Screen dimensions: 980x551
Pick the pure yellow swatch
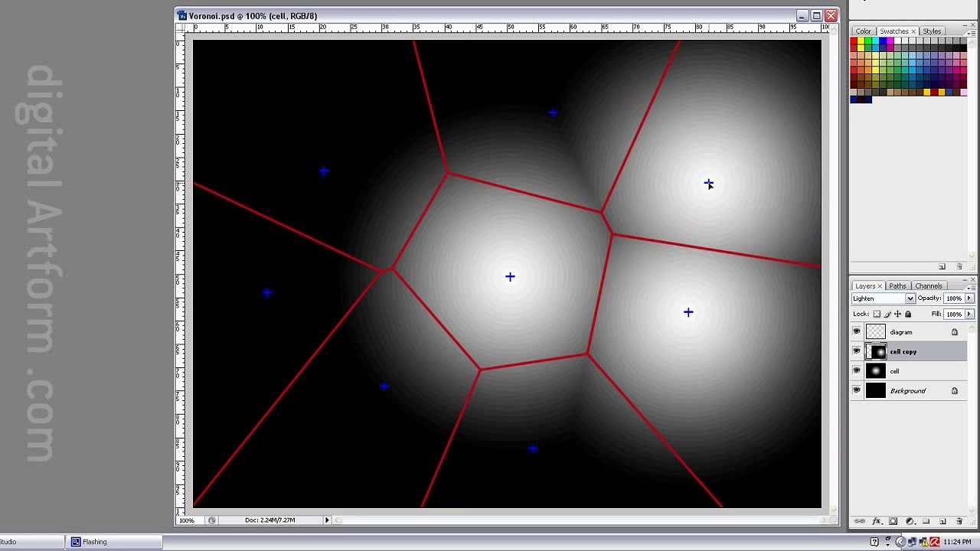[861, 41]
